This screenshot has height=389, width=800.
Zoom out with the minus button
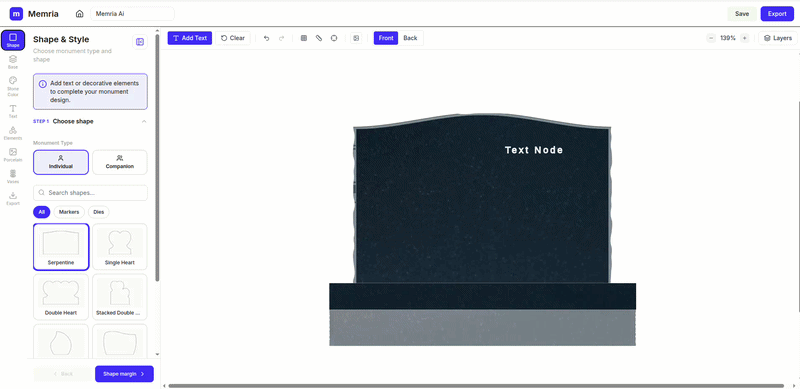point(711,38)
